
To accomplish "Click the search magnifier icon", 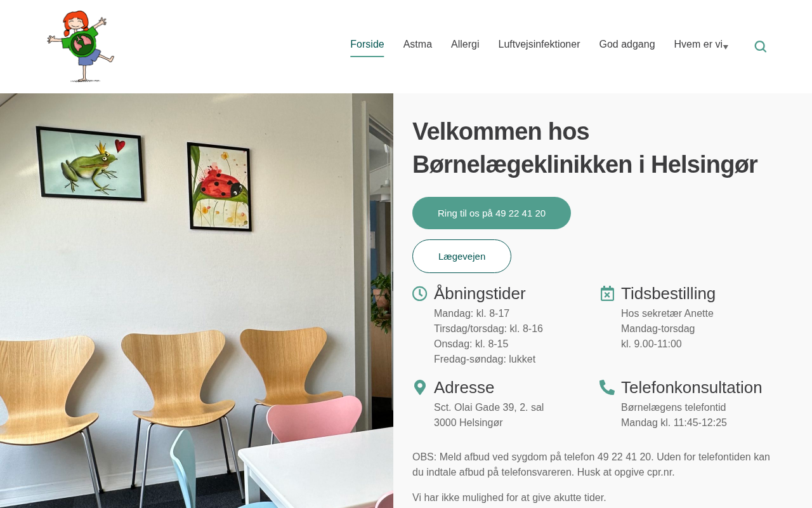I will pos(760,46).
